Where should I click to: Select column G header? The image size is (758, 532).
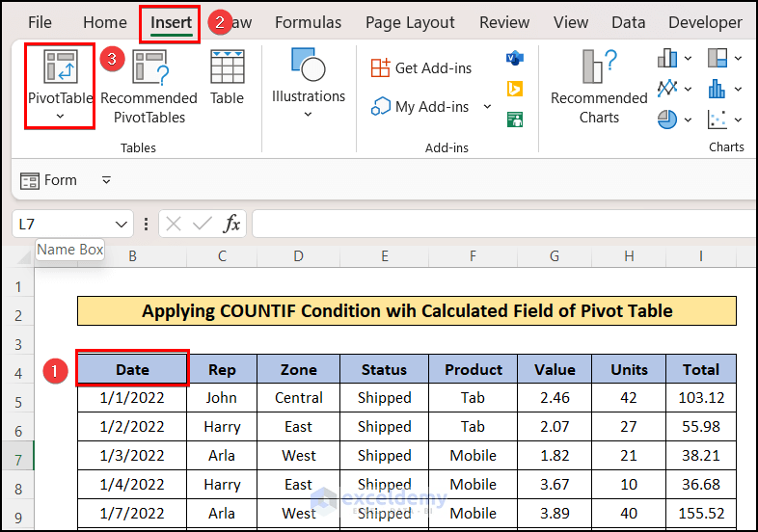(555, 256)
